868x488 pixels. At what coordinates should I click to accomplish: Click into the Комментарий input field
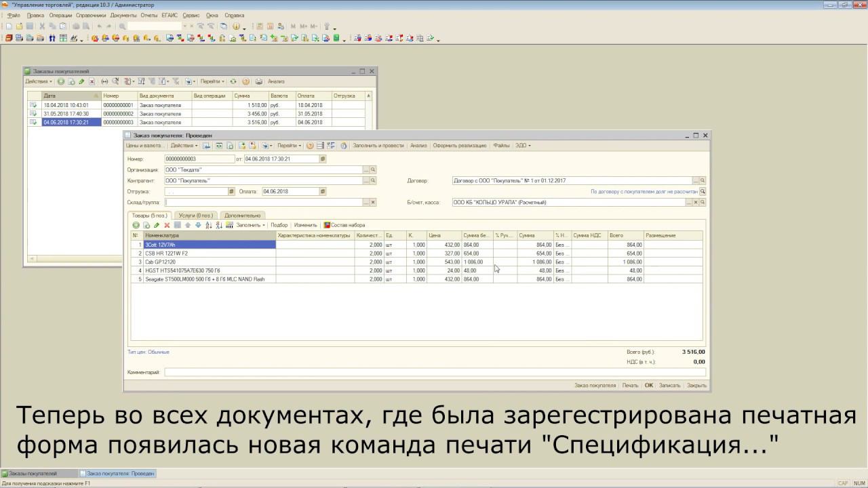(435, 372)
